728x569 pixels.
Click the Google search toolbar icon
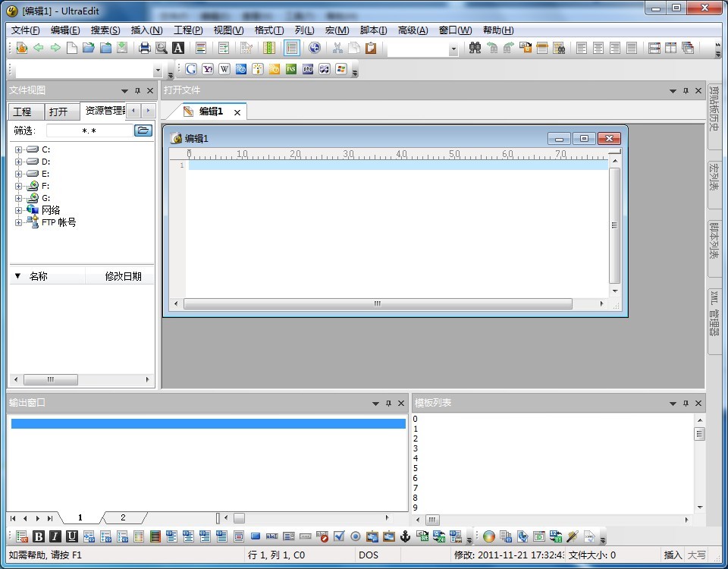point(191,69)
